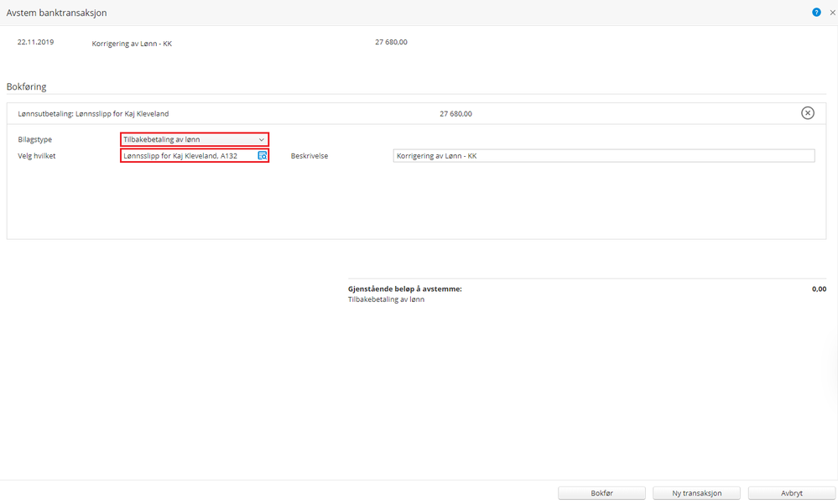Expand the Bilagstype dropdown arrow

point(262,139)
